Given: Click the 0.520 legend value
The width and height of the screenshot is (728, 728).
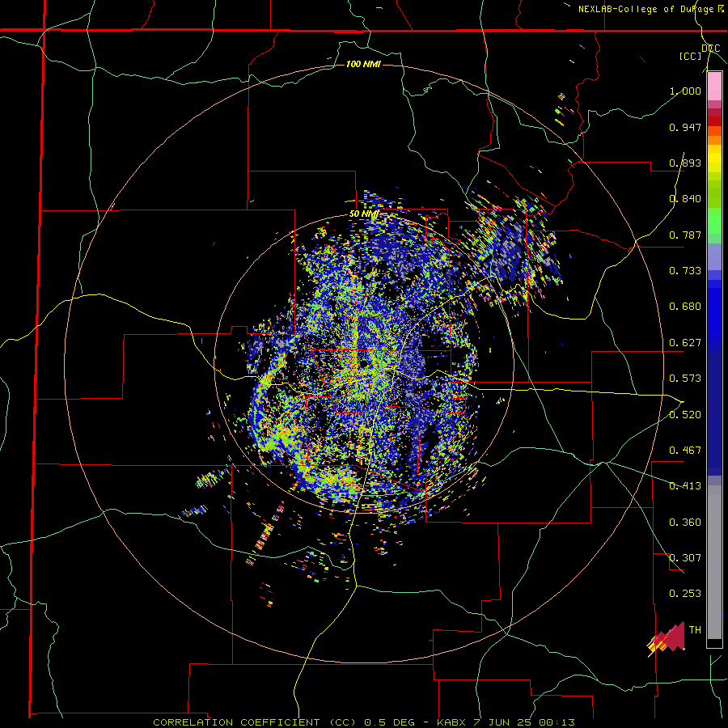Looking at the screenshot, I should click(685, 414).
